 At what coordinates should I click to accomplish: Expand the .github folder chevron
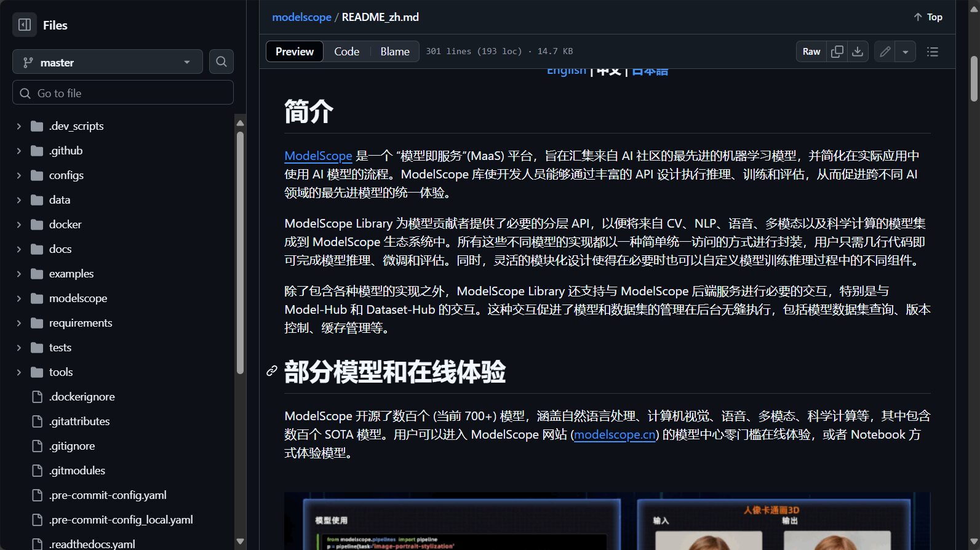click(18, 151)
